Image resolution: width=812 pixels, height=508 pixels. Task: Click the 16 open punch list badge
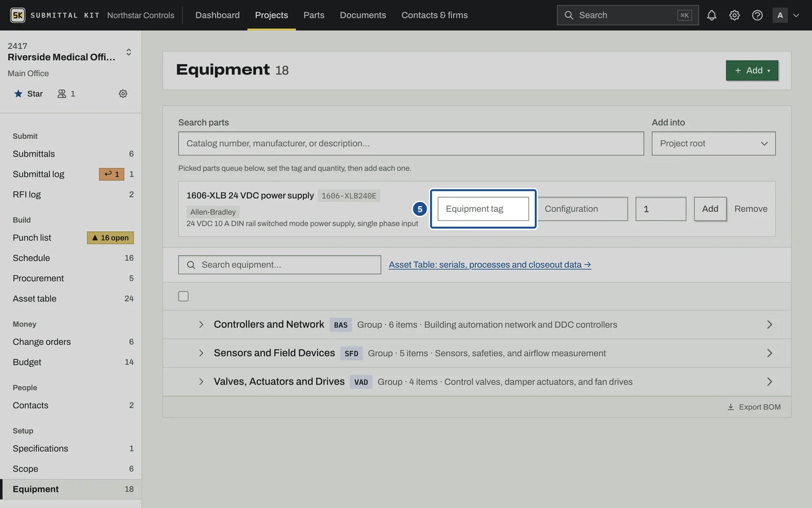[110, 238]
